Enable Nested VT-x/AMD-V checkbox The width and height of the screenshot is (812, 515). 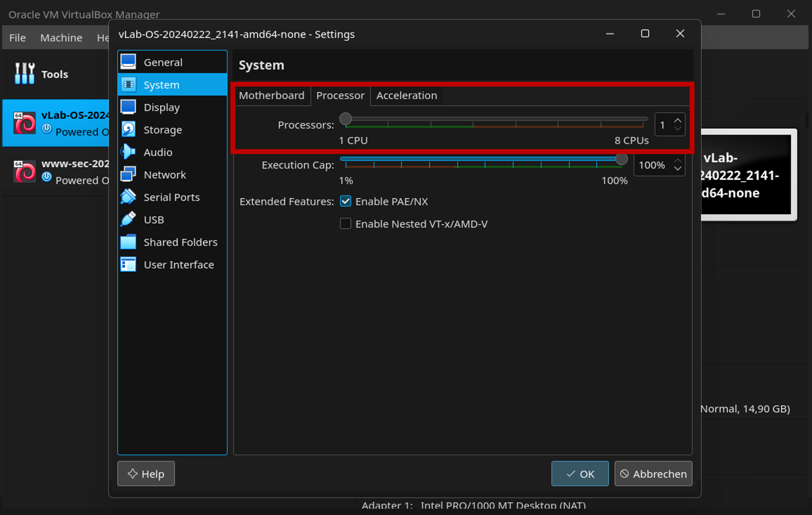coord(345,224)
